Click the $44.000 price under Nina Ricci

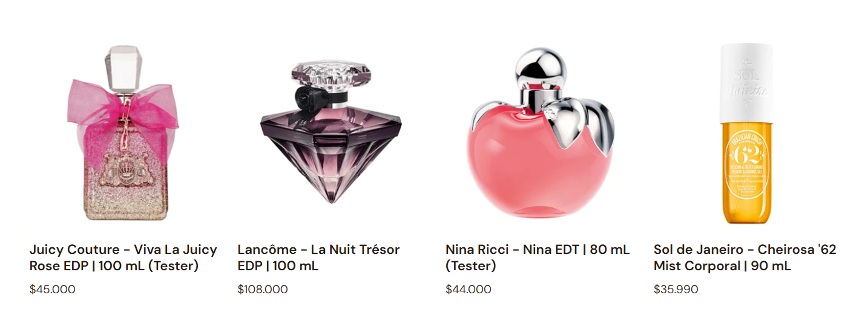469,290
